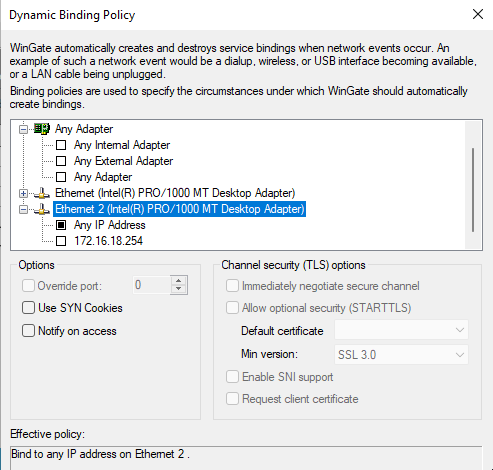Select the Ethernet (Intel PRO/1000) tree item

(175, 193)
